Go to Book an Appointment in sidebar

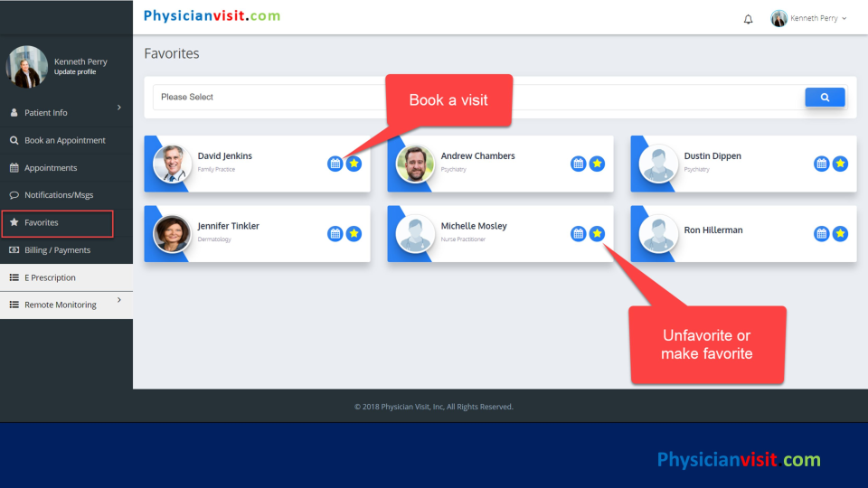click(x=66, y=140)
